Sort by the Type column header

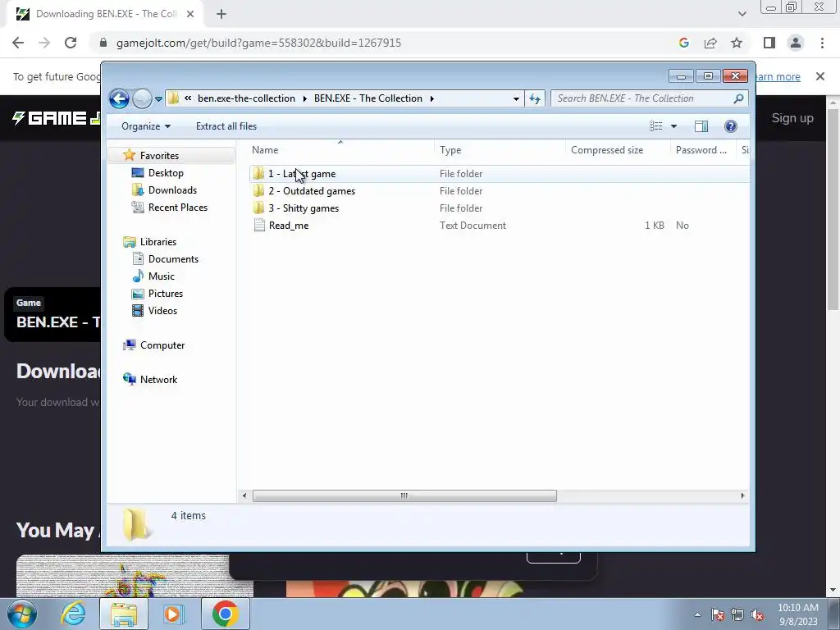[x=500, y=151]
